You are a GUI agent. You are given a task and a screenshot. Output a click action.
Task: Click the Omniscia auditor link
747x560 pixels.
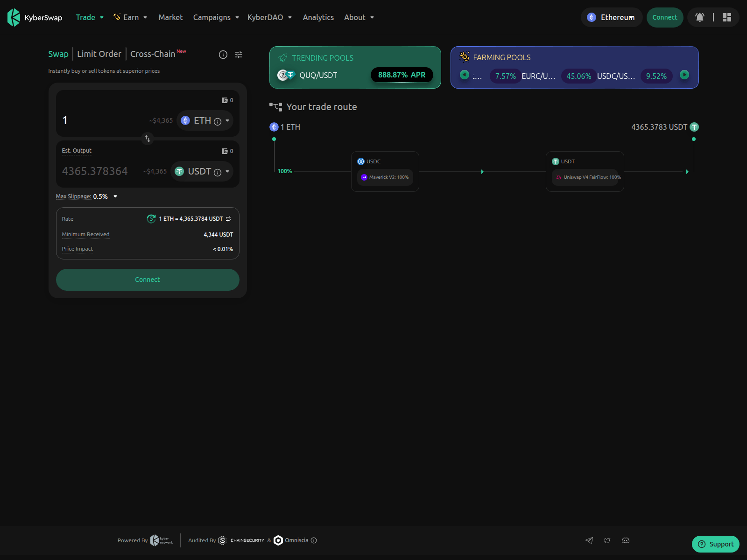(291, 540)
